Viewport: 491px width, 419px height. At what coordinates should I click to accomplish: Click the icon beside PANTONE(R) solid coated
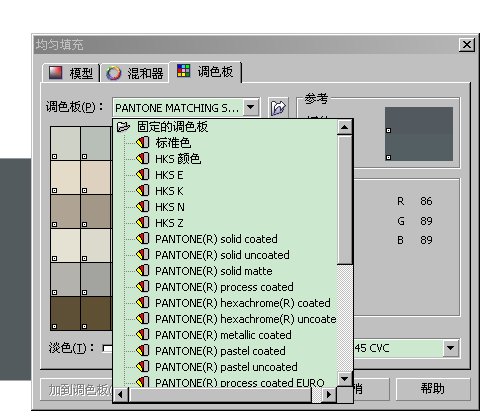[143, 239]
